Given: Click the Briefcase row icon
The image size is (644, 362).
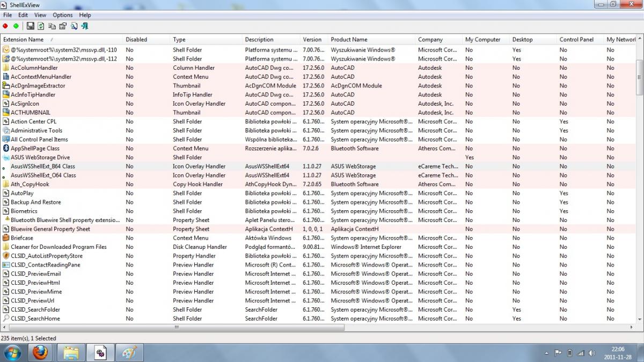Looking at the screenshot, I should (6, 238).
